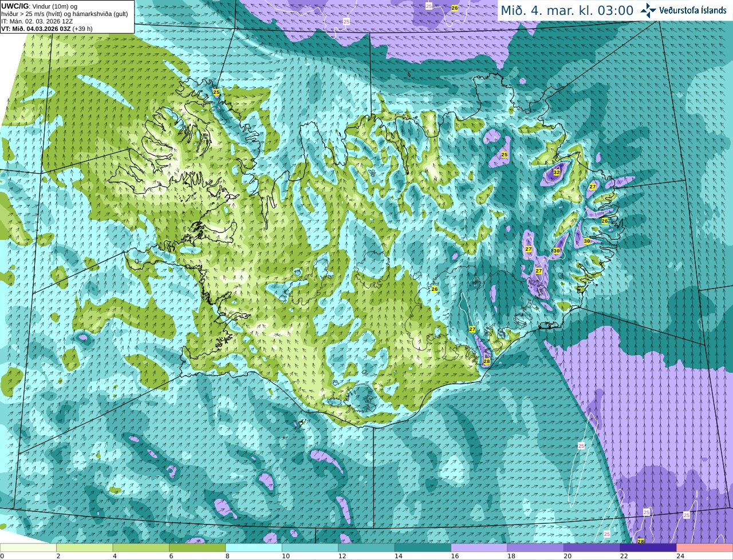The width and height of the screenshot is (733, 560).
Task: Click the 'IT: Mán. 02. 03. 2026 12Z' line
Action: click(x=37, y=21)
